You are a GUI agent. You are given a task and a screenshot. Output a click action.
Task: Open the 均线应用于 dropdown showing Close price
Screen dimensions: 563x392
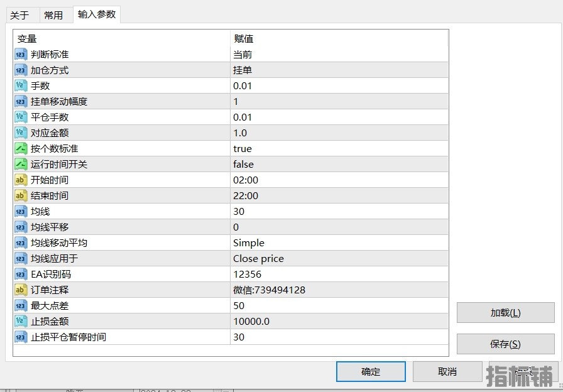pos(339,259)
